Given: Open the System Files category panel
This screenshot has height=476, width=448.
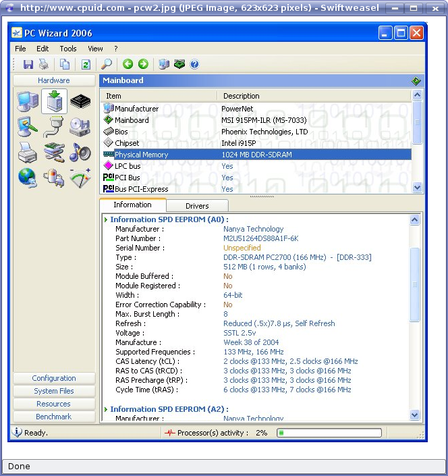Looking at the screenshot, I should point(54,391).
